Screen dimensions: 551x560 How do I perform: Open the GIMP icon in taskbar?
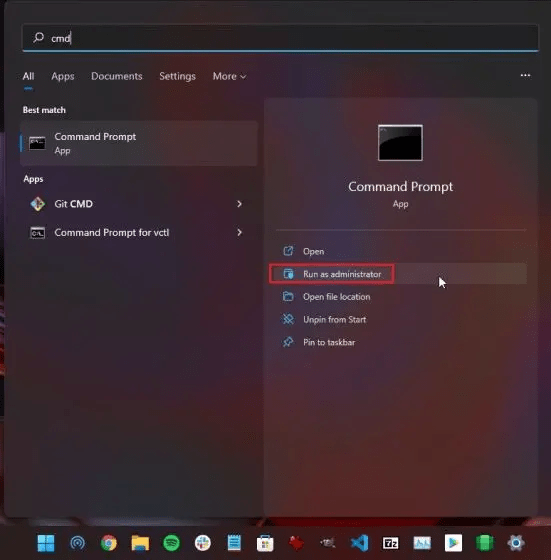[327, 543]
